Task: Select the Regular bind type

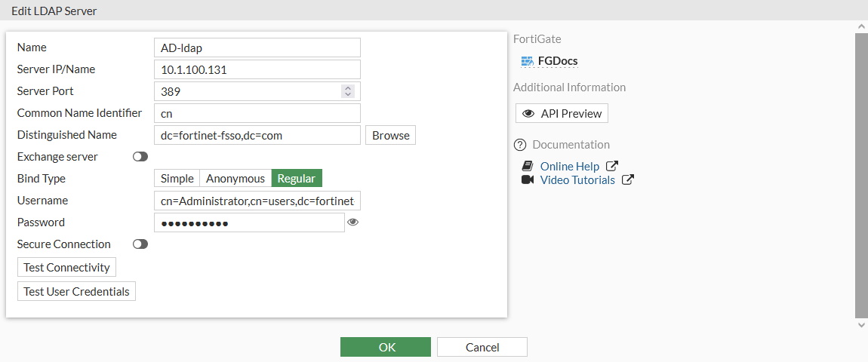Action: (x=297, y=179)
